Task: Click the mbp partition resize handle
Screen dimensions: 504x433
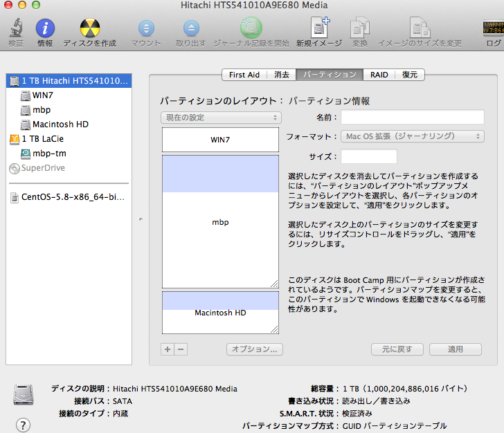Action: (274, 284)
